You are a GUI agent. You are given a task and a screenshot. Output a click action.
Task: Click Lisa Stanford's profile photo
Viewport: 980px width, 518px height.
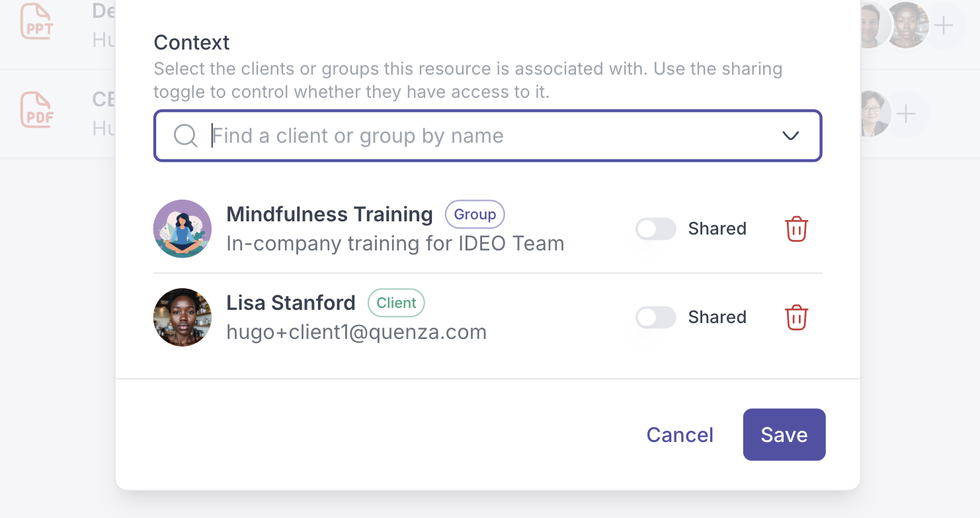pyautogui.click(x=183, y=317)
